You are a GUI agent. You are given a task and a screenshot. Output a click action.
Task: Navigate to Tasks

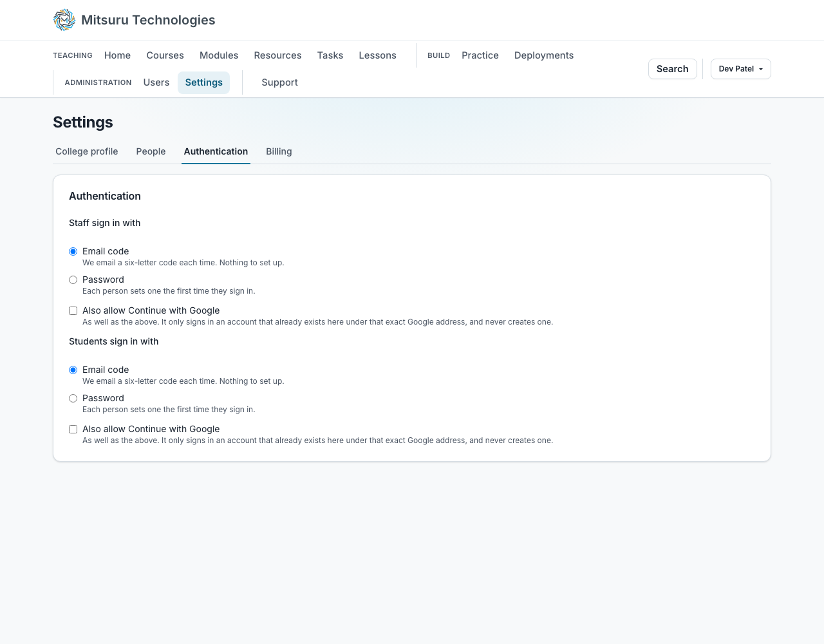pos(330,55)
